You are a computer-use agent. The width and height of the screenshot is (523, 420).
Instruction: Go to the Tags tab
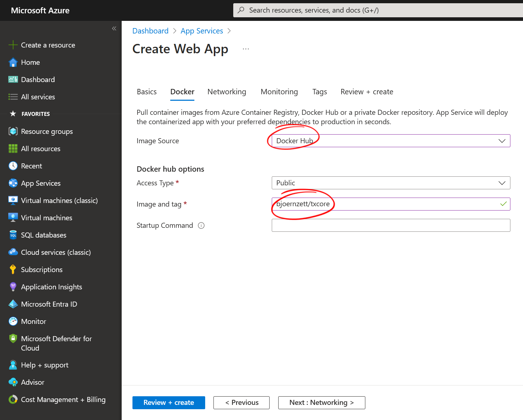(x=320, y=92)
